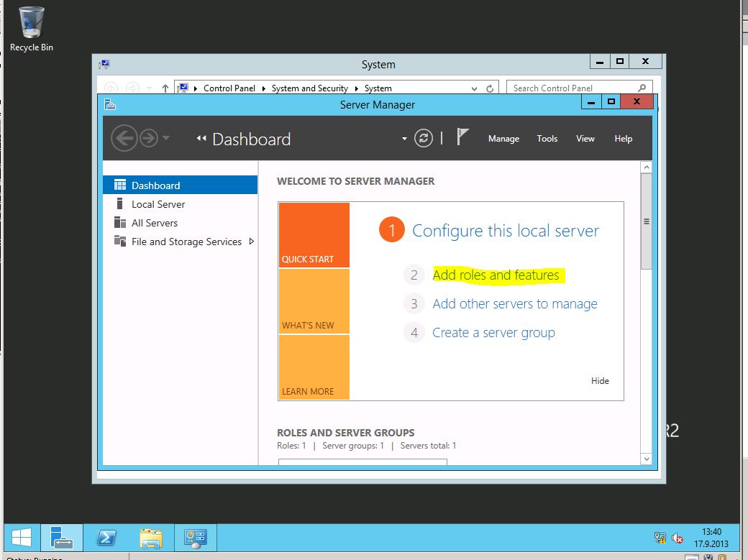Open the Manage menu
The height and width of the screenshot is (560, 748).
pos(503,139)
